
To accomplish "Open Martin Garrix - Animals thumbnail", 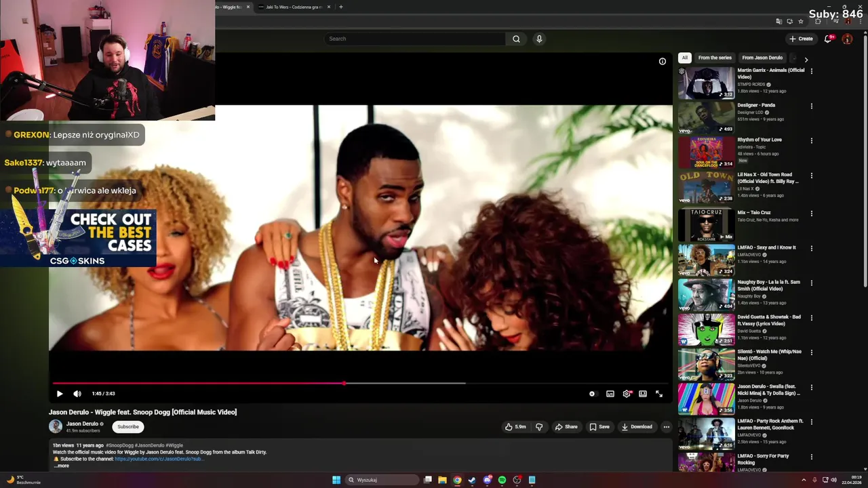I will [x=706, y=83].
